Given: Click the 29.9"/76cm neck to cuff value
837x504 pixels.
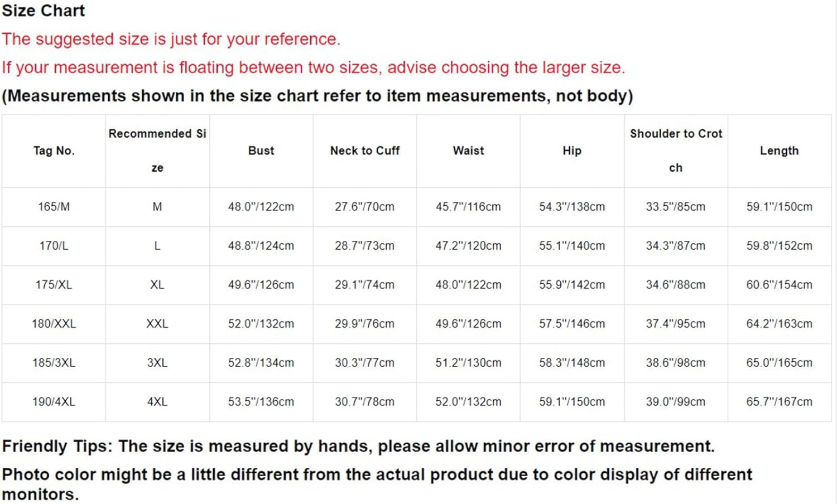Looking at the screenshot, I should click(x=365, y=324).
